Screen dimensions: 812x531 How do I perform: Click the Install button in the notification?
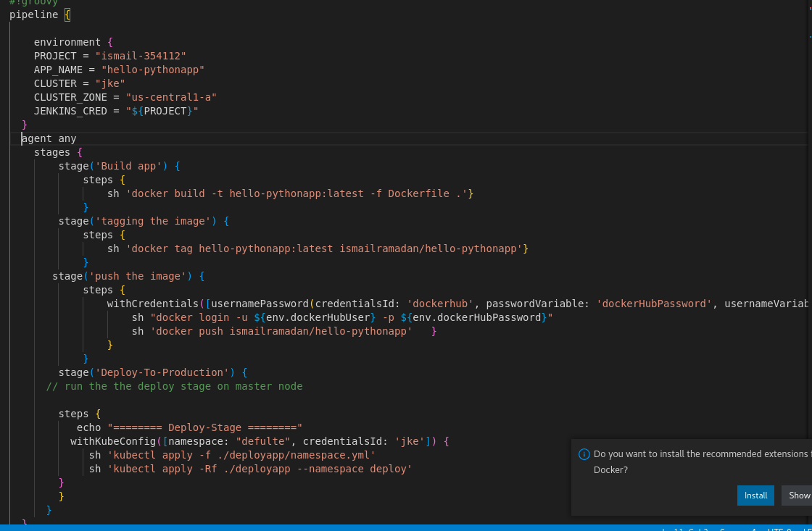(x=755, y=496)
